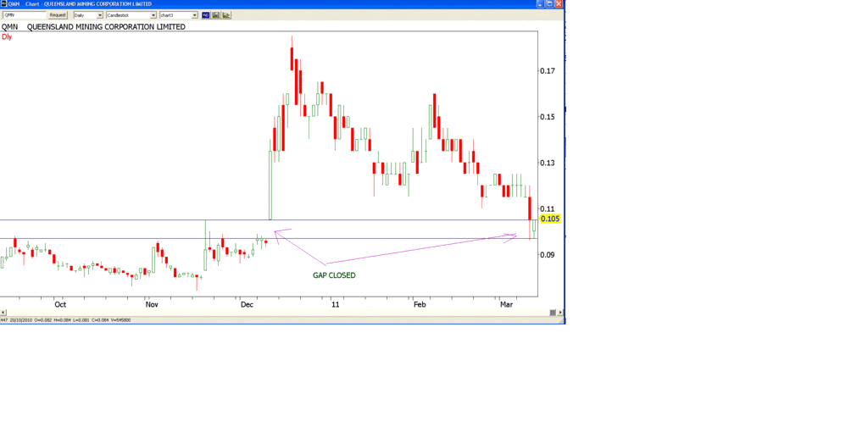Open the Daily period dropdown
The image size is (868, 427).
coord(88,15)
